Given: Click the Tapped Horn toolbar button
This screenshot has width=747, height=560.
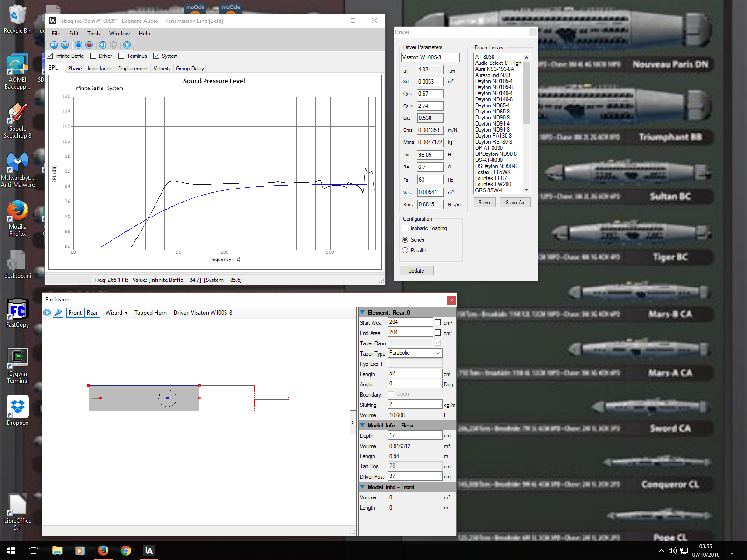Looking at the screenshot, I should [x=150, y=313].
